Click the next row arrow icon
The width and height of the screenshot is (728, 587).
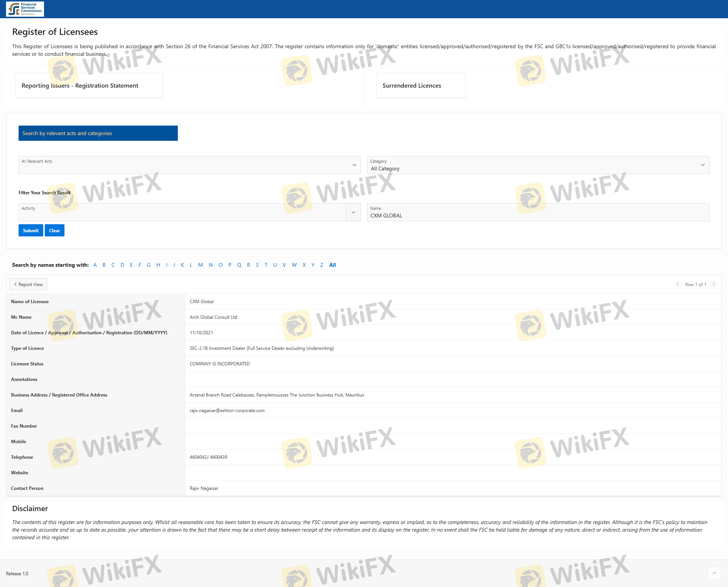(x=713, y=284)
